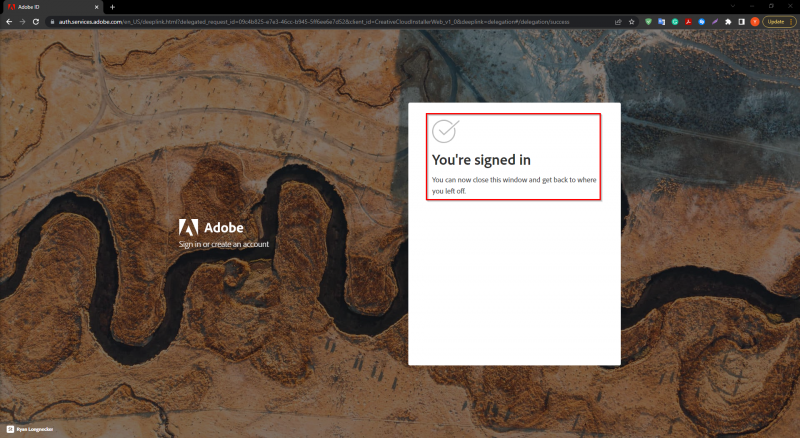
Task: Open the Extensions puzzle-piece menu
Action: point(728,22)
